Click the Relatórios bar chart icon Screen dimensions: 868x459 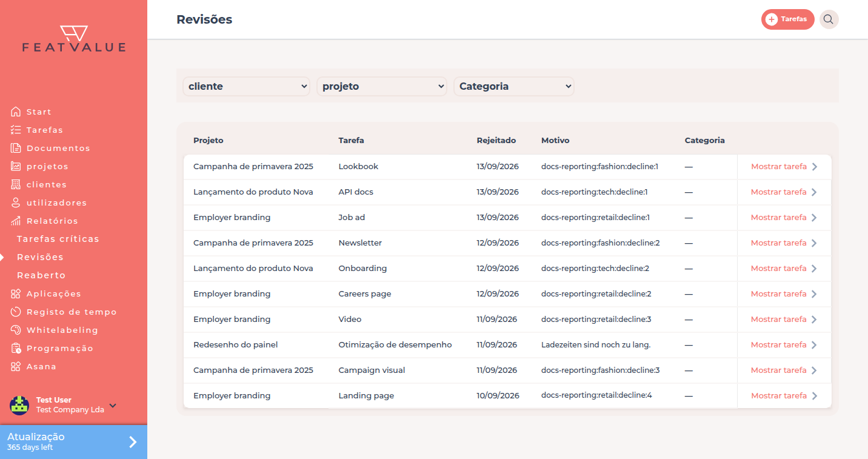coord(16,221)
